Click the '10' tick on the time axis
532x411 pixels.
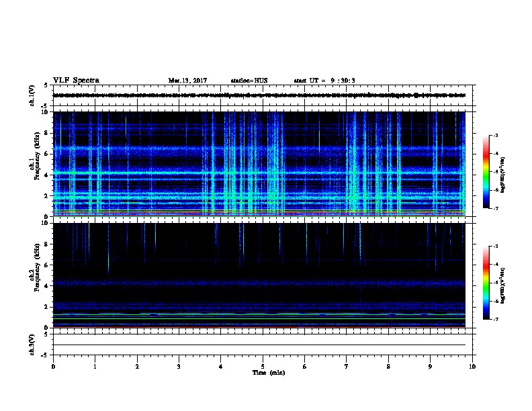tap(472, 366)
